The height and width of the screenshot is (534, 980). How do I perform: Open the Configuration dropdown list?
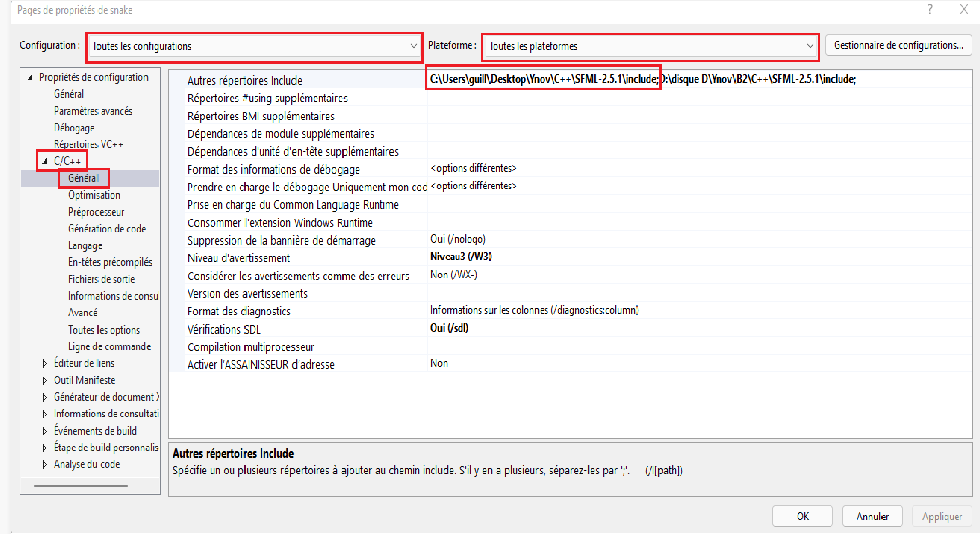(413, 46)
